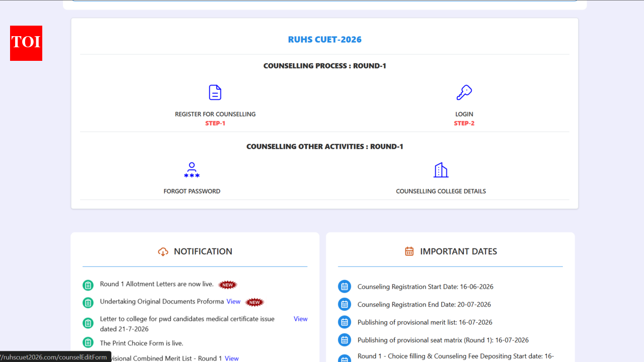Click calendar icon beside Round 1 Choice filling

tap(344, 357)
